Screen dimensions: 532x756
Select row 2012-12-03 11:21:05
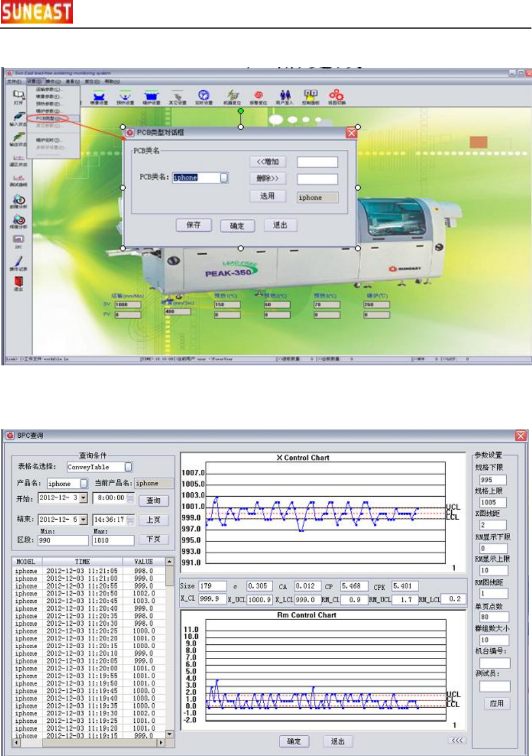pos(89,571)
